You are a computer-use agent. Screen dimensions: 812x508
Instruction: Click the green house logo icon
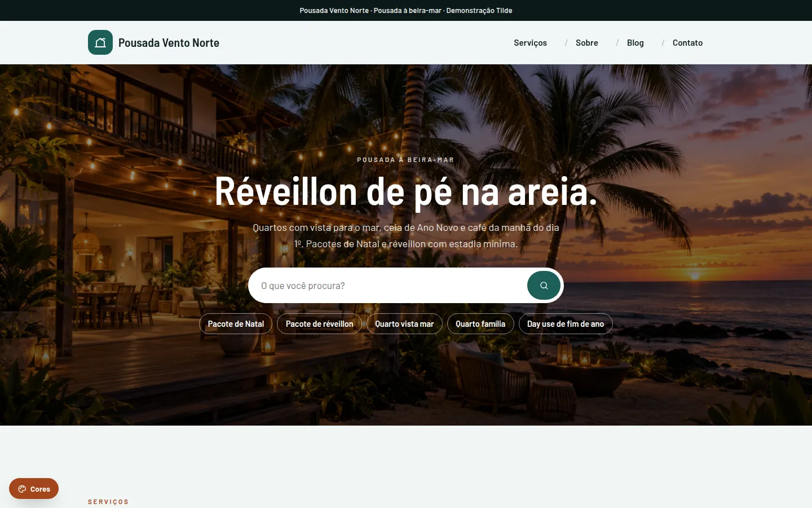pyautogui.click(x=100, y=42)
